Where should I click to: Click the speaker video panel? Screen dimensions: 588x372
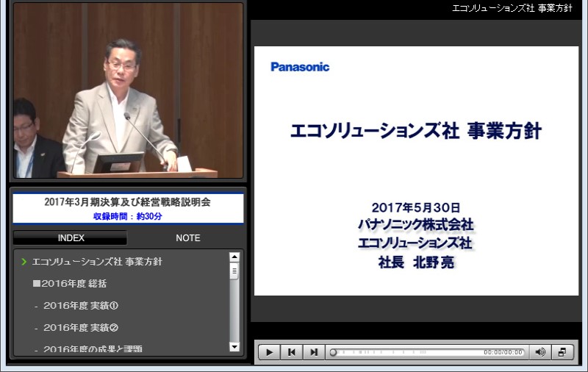coord(128,90)
